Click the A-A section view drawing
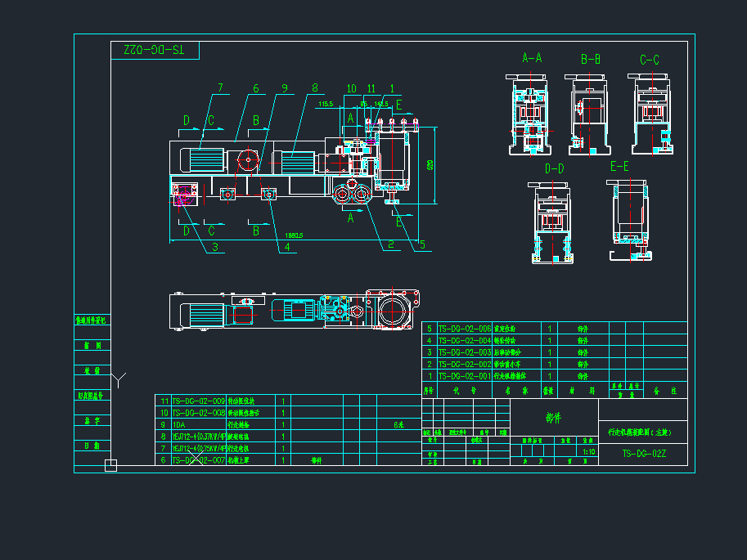Image resolution: width=747 pixels, height=560 pixels. click(x=531, y=114)
